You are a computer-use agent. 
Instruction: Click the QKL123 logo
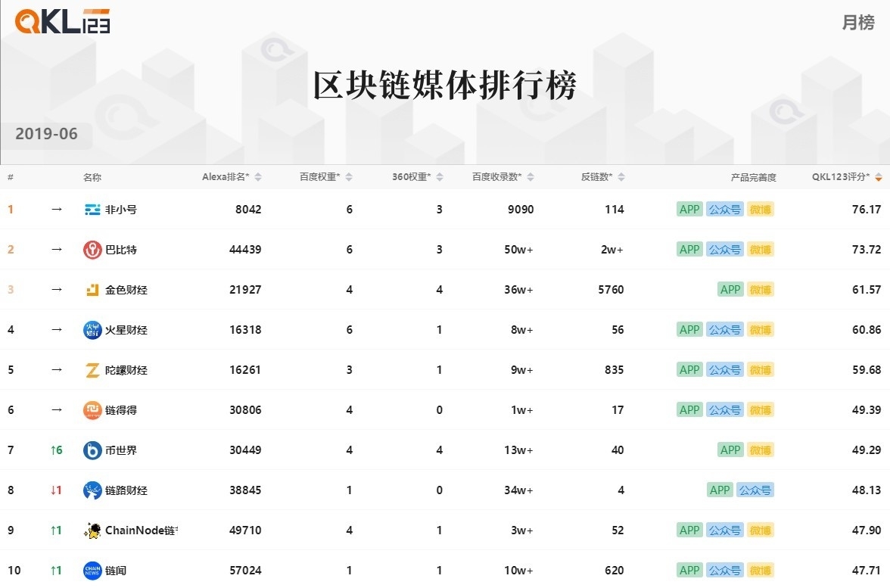click(x=62, y=21)
